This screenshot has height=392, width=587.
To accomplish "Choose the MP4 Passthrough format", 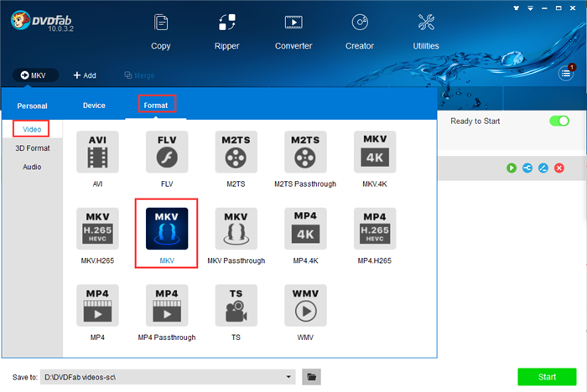I will [167, 305].
